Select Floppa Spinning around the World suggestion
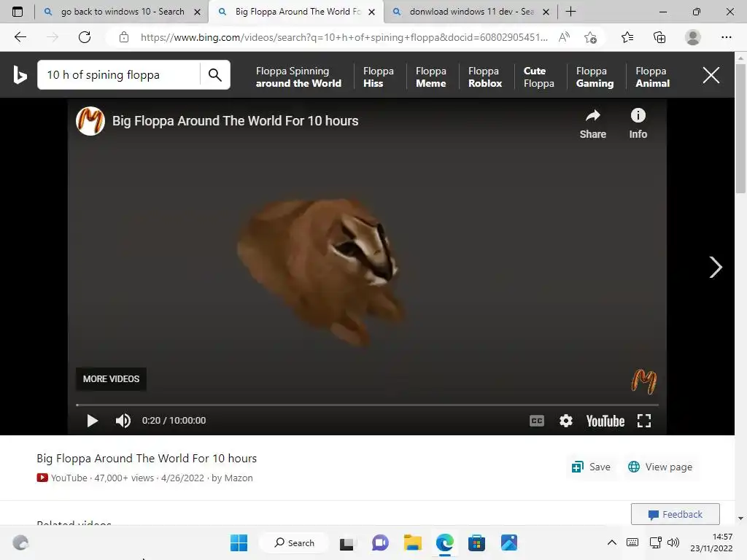 (298, 77)
